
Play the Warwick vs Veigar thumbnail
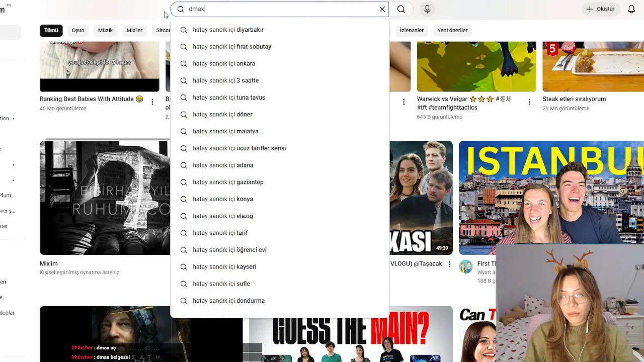[476, 66]
